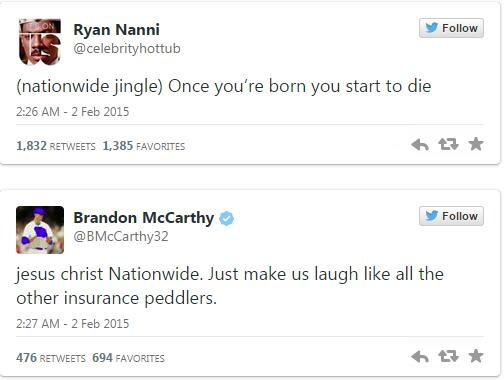
Task: Favorite Ryan Nanni's tweet with star
Action: [476, 144]
